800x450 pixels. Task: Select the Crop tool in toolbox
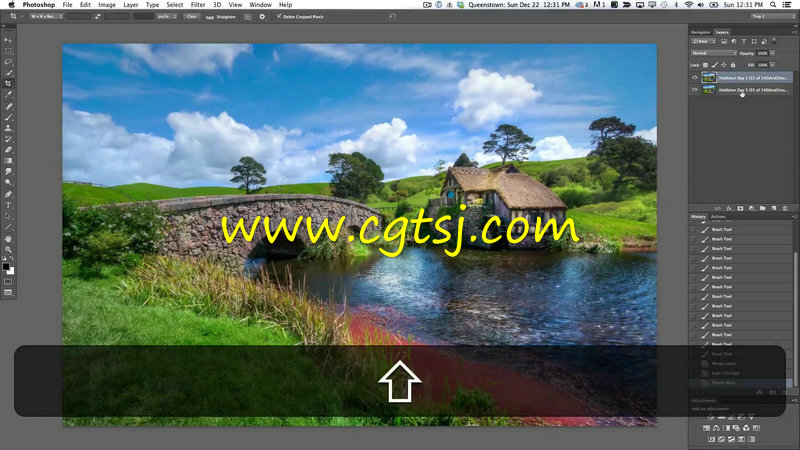point(8,83)
